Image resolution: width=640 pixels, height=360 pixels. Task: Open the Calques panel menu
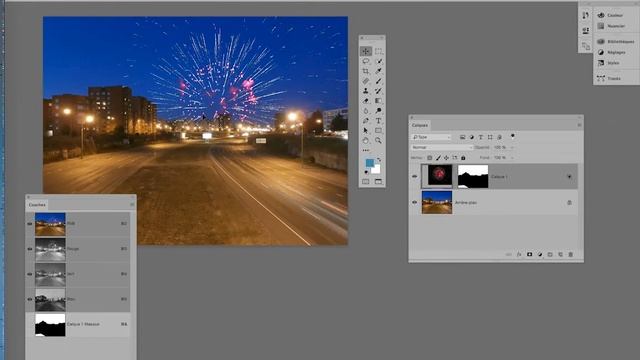579,125
